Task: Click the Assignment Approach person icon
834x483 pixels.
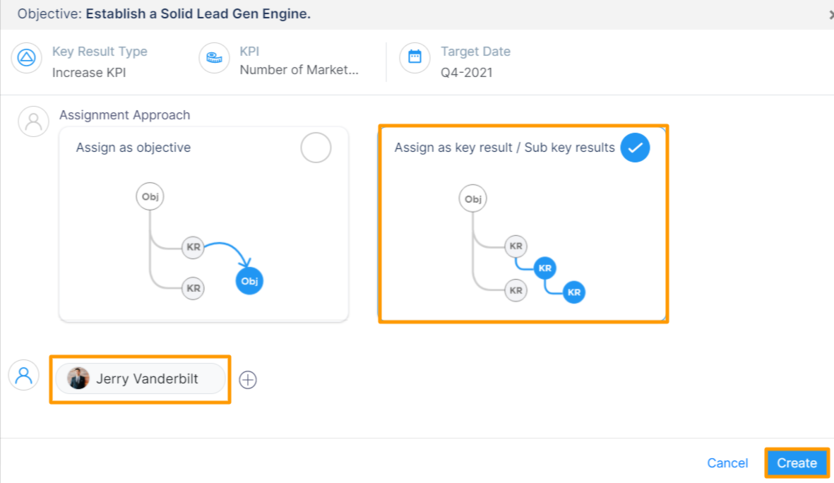Action: coord(33,122)
